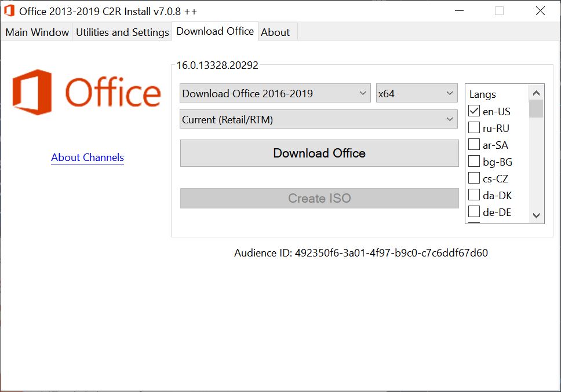
Task: Expand the x64 architecture dropdown
Action: [x=417, y=93]
